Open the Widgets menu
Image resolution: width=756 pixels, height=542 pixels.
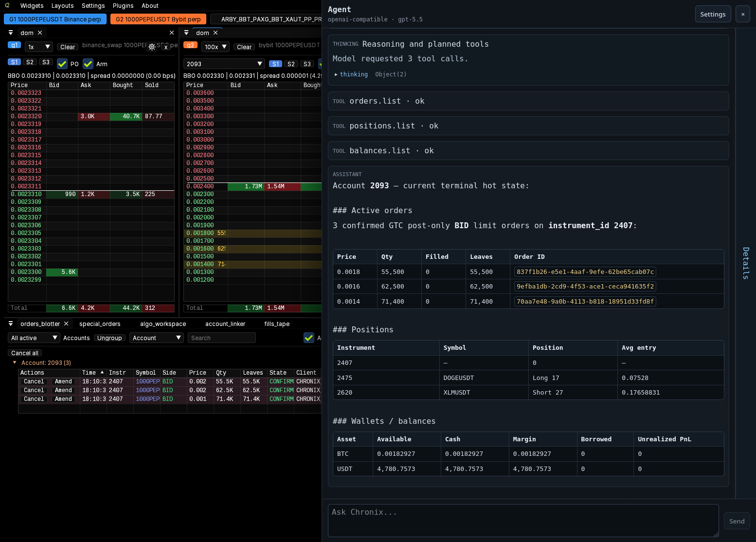(x=32, y=6)
